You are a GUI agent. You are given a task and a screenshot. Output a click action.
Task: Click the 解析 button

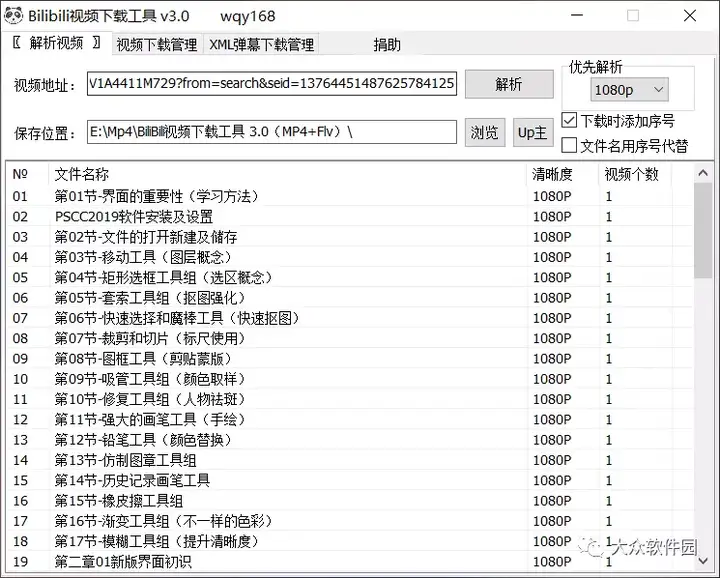509,84
